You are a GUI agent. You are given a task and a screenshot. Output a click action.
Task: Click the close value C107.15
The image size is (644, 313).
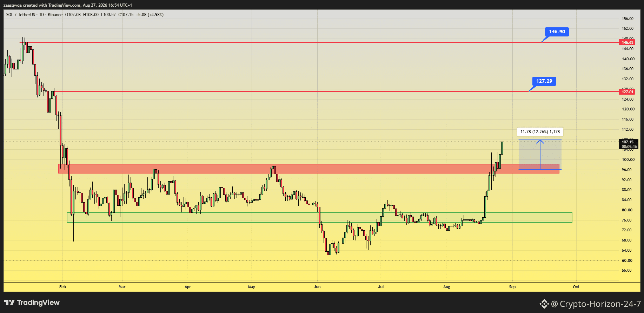click(126, 15)
